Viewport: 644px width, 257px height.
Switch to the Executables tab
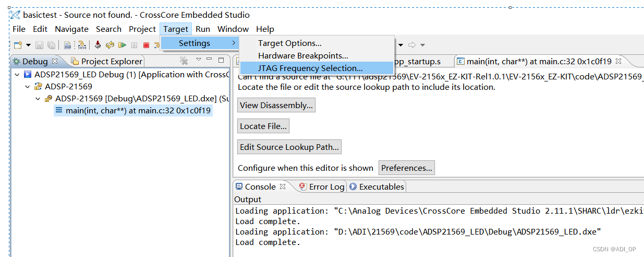coord(376,186)
